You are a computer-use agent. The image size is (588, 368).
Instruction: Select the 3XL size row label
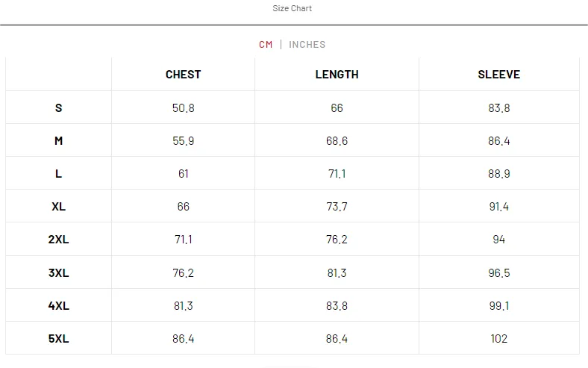point(59,272)
